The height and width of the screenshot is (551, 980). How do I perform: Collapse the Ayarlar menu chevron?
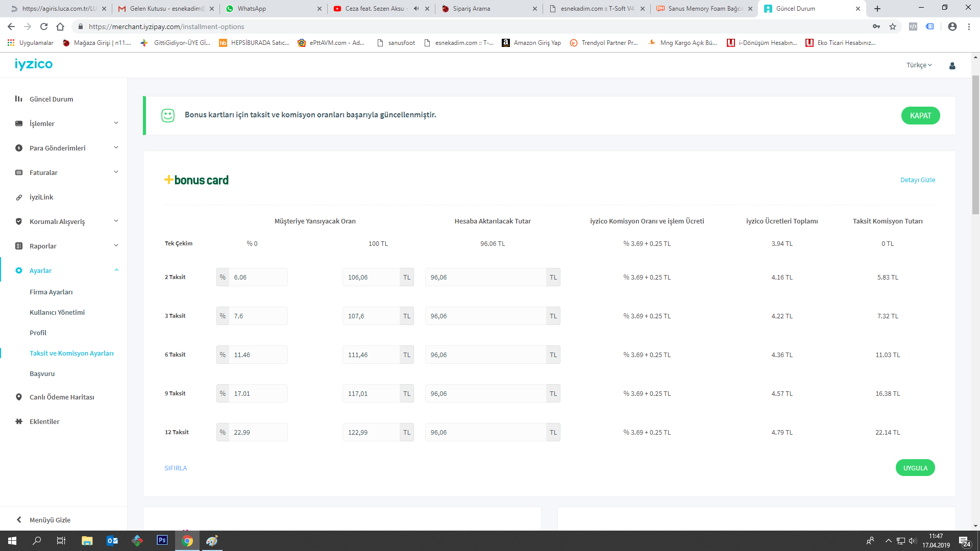[x=116, y=270]
